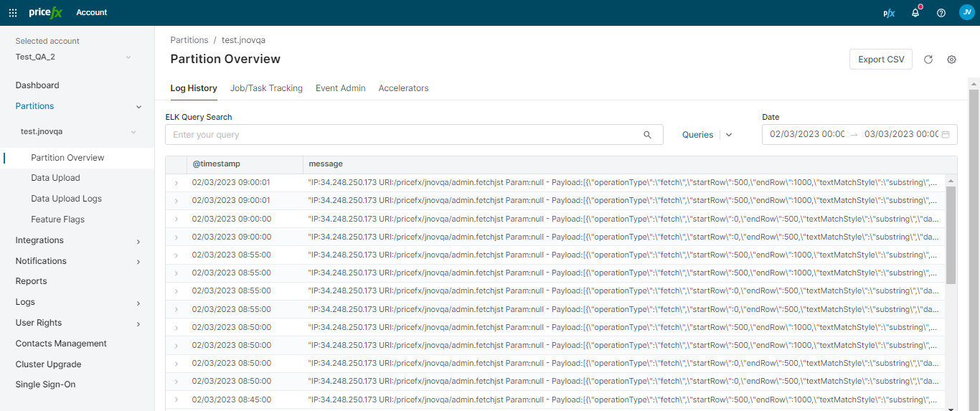980x411 pixels.
Task: Go to Partitions breadcrumb link
Action: [189, 40]
